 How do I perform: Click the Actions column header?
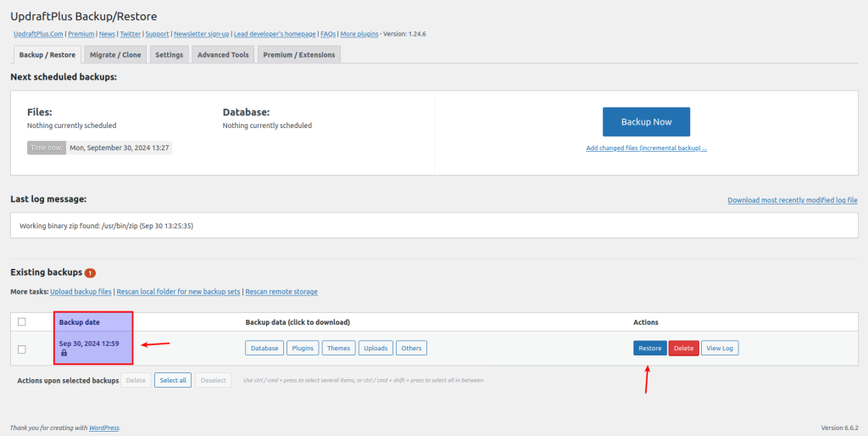click(646, 321)
